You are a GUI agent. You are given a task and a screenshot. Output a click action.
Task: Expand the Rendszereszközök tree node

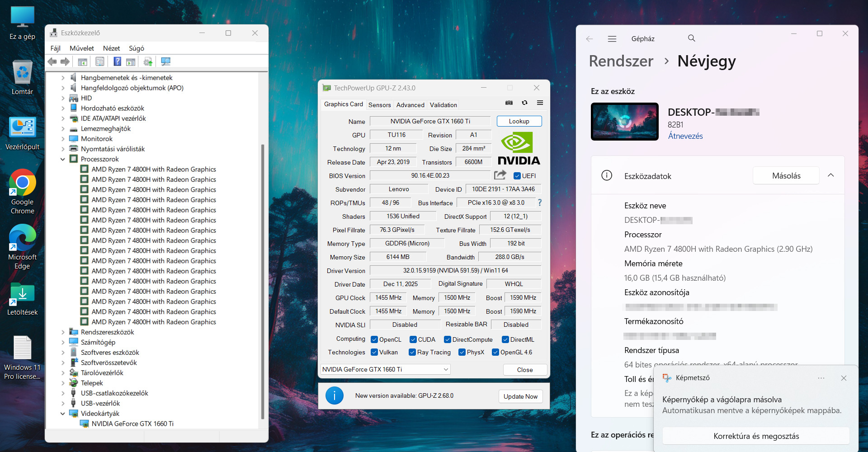(x=63, y=332)
